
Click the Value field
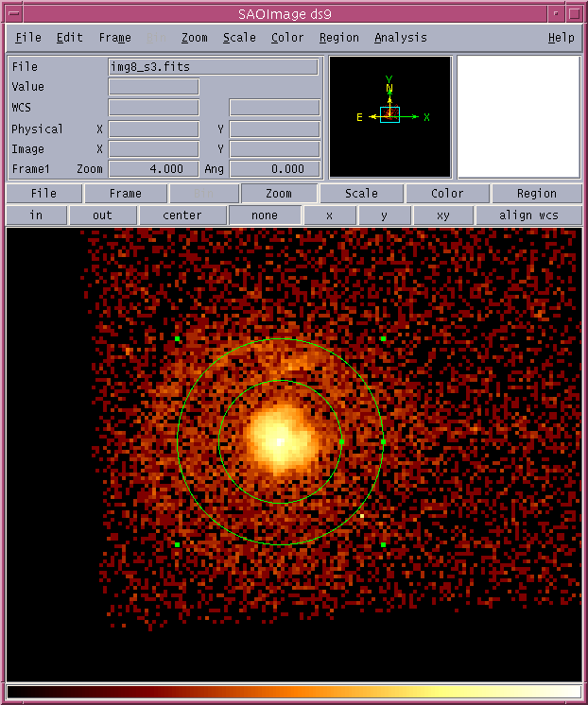(154, 87)
